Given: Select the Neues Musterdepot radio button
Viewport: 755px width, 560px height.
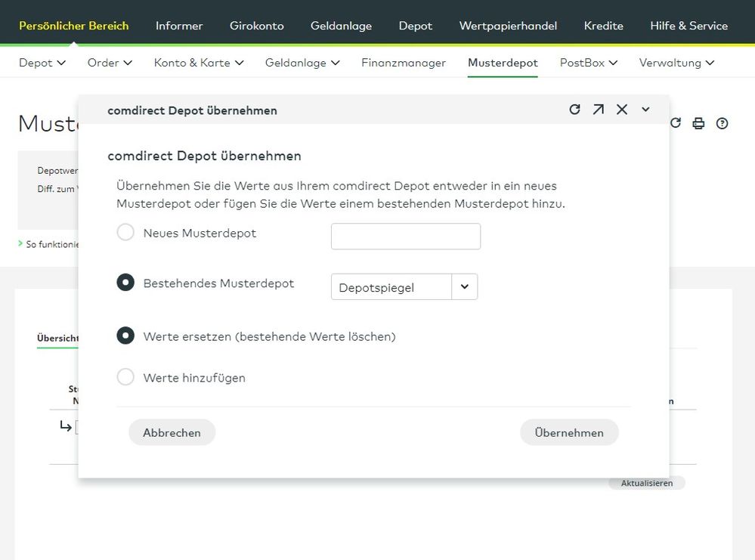Looking at the screenshot, I should click(x=125, y=233).
